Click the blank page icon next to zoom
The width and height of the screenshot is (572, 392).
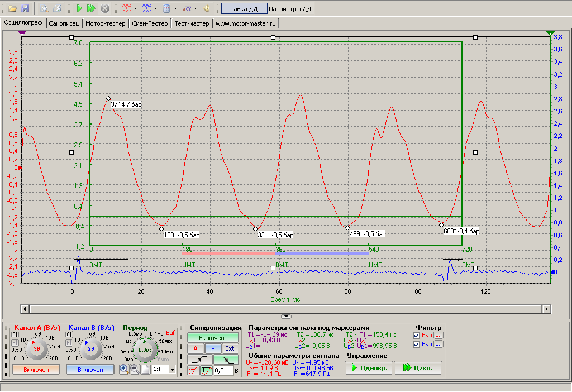[146, 369]
